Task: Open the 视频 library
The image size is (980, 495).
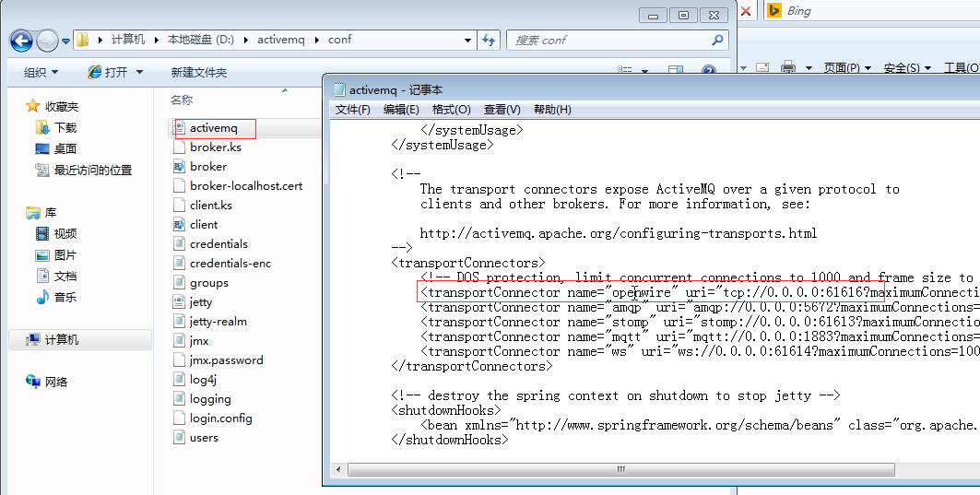Action: [65, 234]
